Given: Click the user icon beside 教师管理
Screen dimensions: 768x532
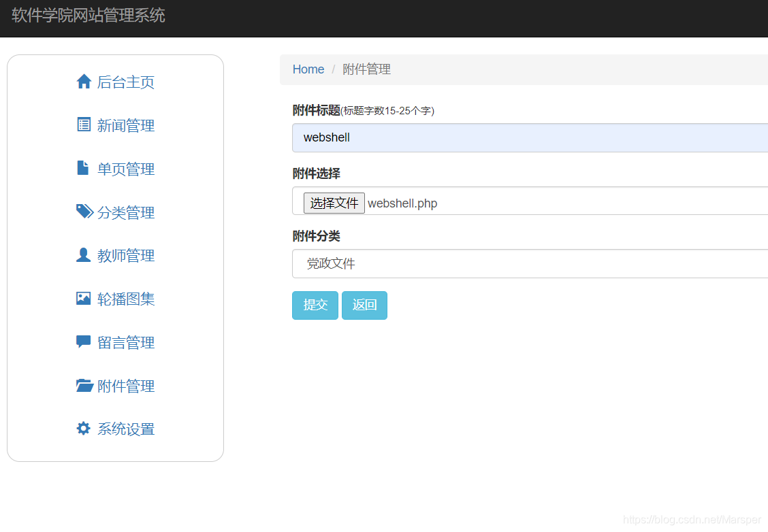Looking at the screenshot, I should [x=83, y=254].
